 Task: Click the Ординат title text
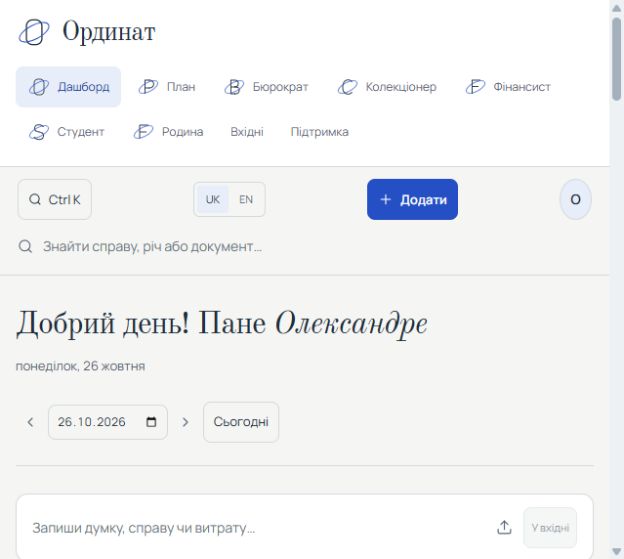click(x=109, y=32)
